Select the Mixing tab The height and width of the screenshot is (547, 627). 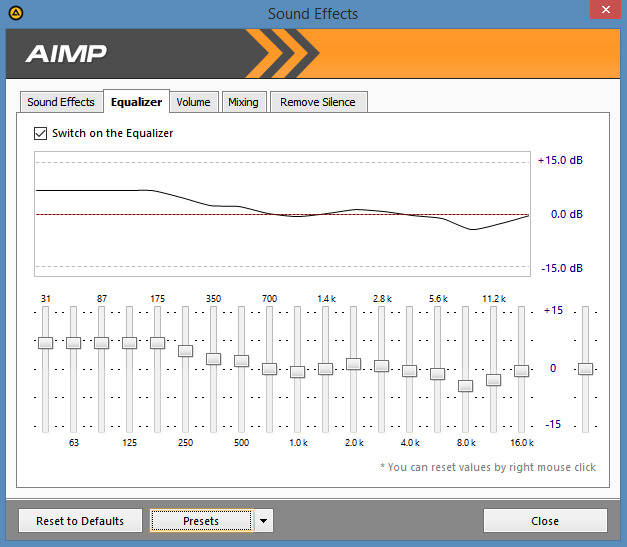[242, 102]
